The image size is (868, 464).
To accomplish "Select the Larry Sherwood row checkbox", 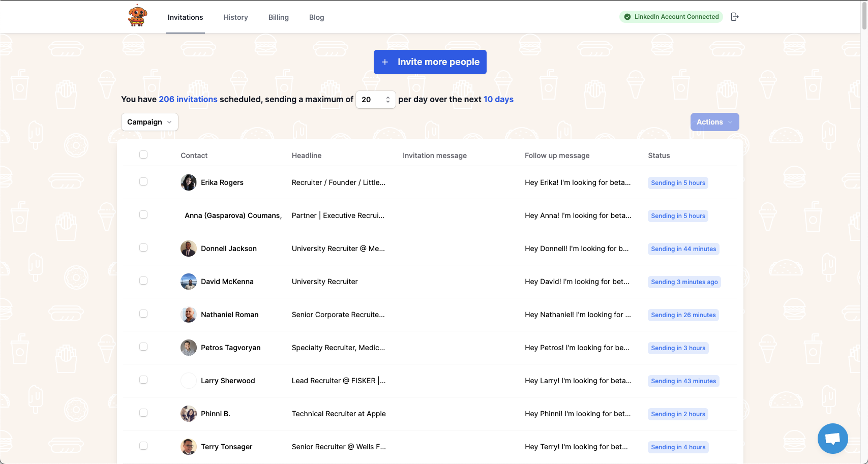I will point(143,380).
